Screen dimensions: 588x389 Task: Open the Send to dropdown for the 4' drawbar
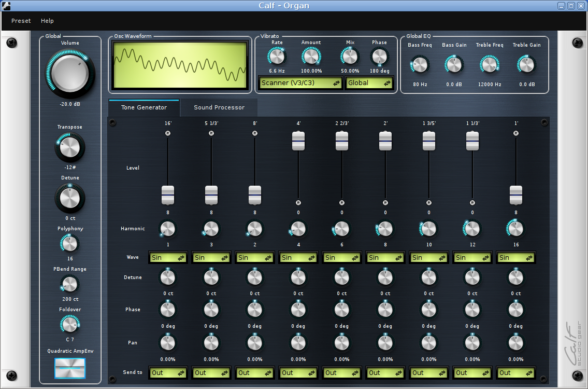point(298,373)
